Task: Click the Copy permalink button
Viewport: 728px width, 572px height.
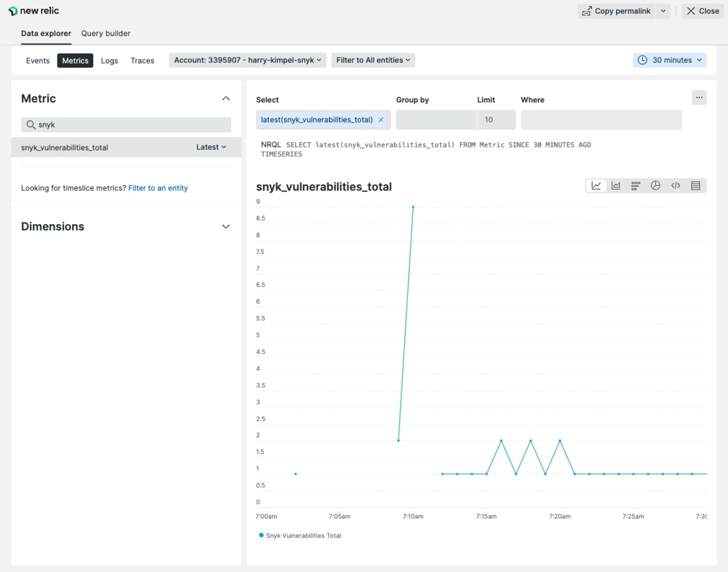Action: [617, 11]
